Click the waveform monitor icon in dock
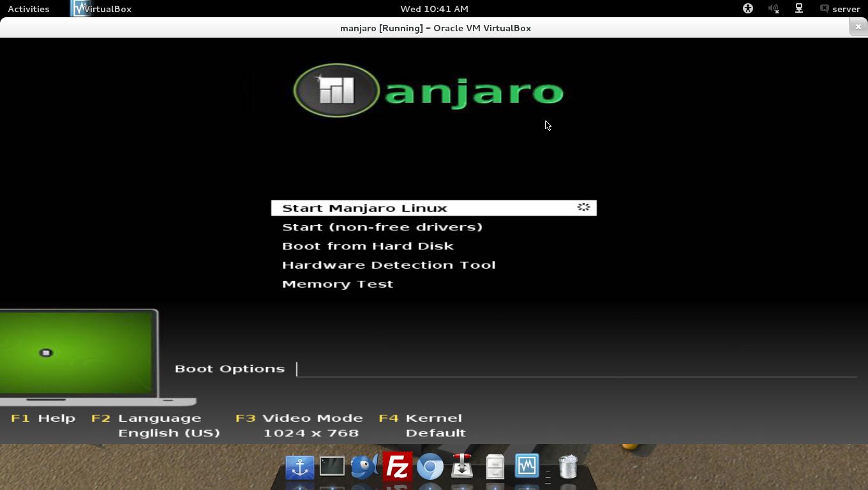 527,466
